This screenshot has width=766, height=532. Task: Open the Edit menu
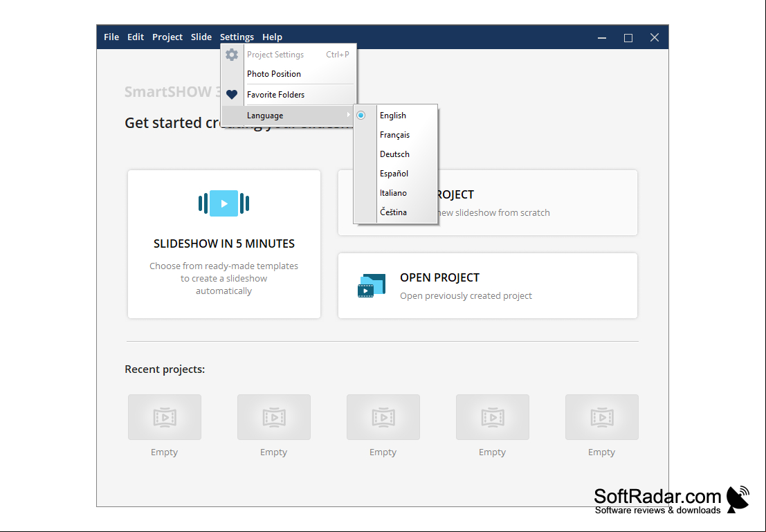136,37
